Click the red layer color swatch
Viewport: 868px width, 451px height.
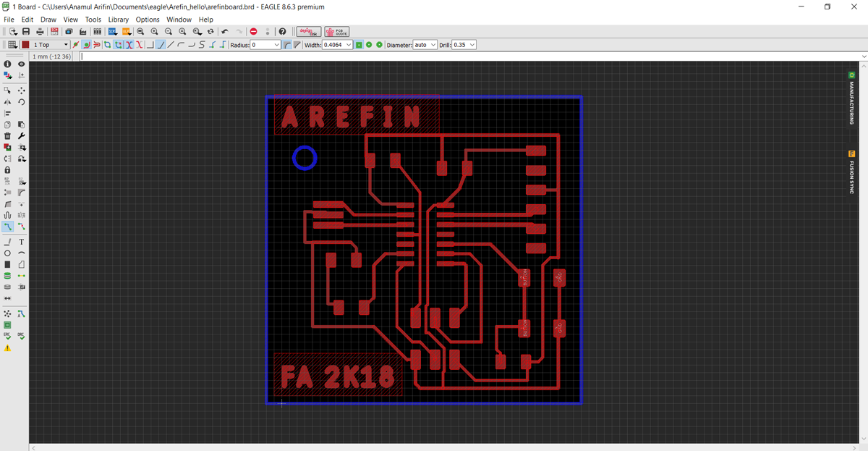[25, 45]
